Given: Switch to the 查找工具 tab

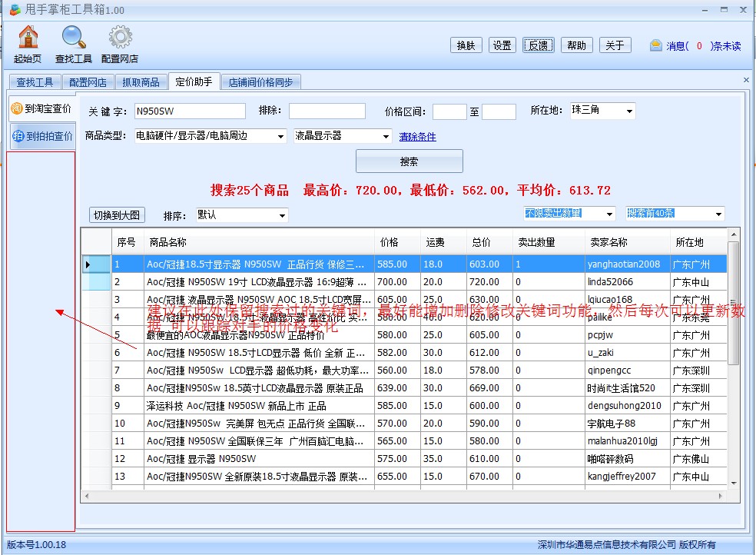Looking at the screenshot, I should pyautogui.click(x=35, y=82).
